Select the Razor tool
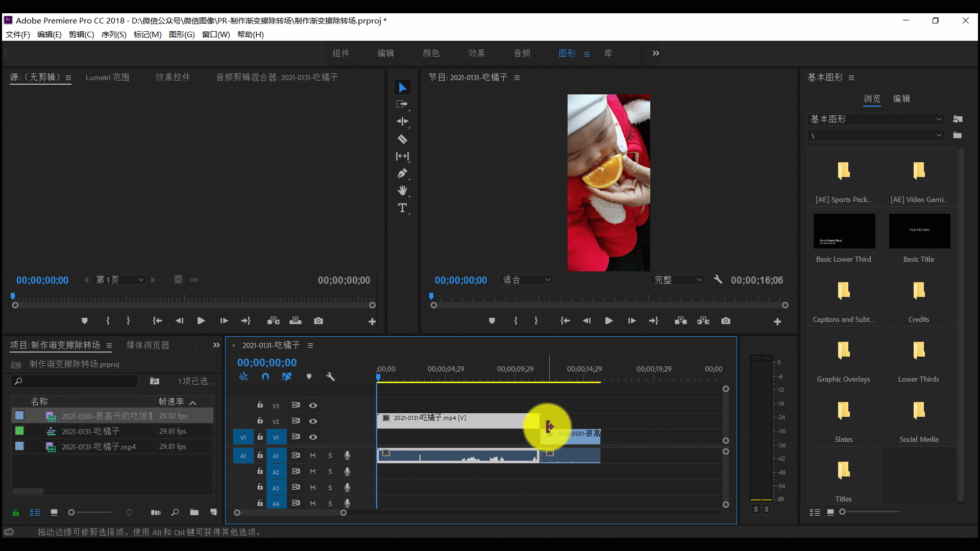Image resolution: width=980 pixels, height=551 pixels. [402, 139]
